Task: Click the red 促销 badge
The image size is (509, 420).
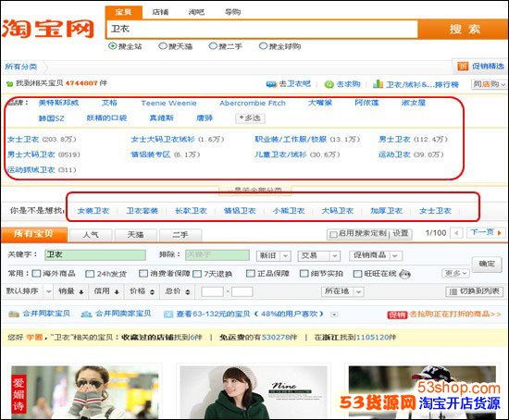Action: tap(397, 315)
